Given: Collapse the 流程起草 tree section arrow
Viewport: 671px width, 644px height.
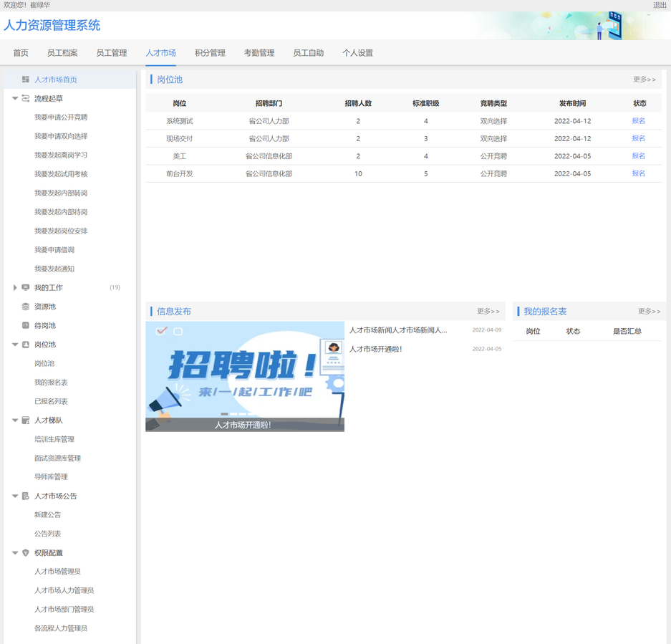Looking at the screenshot, I should tap(15, 98).
